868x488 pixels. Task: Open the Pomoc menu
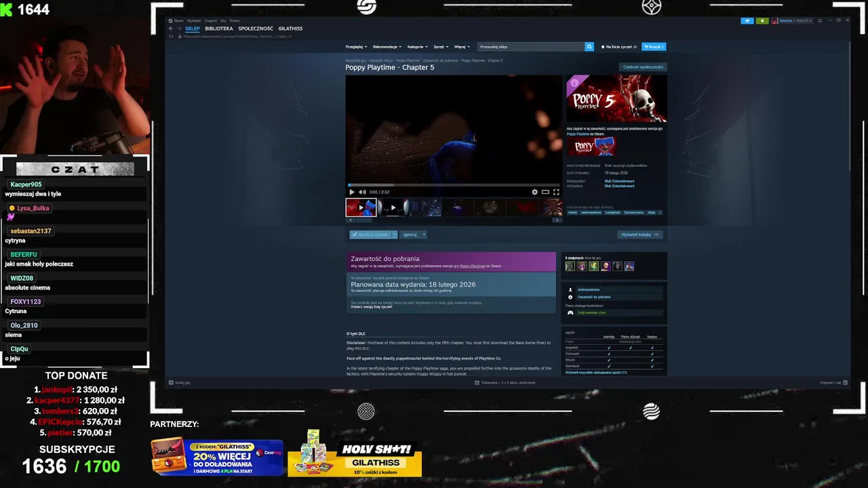235,21
